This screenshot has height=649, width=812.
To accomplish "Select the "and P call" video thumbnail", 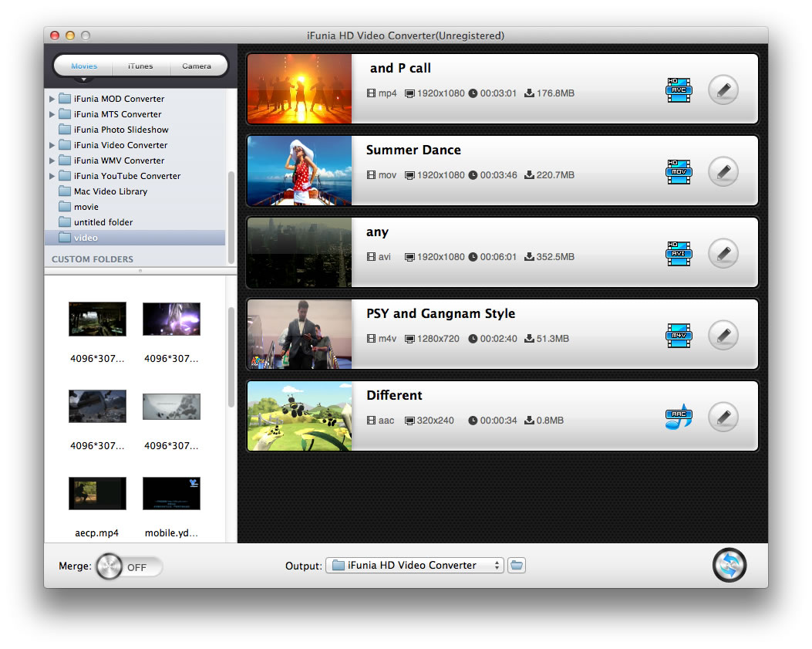I will click(x=299, y=89).
